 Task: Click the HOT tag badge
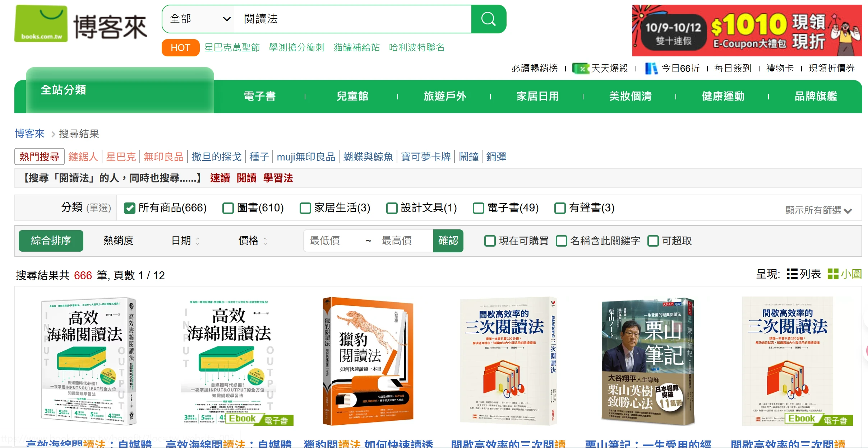point(180,48)
